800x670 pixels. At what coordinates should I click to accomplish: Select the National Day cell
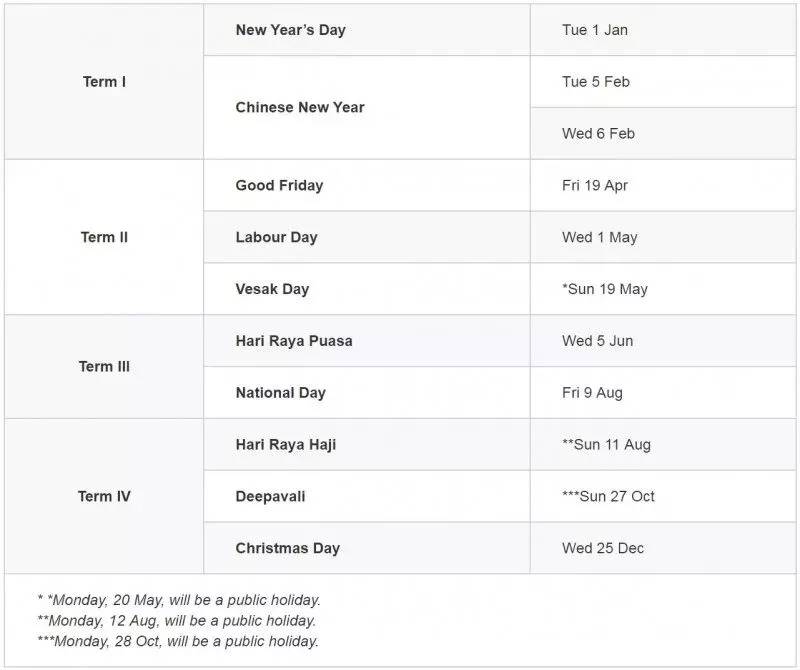click(280, 393)
